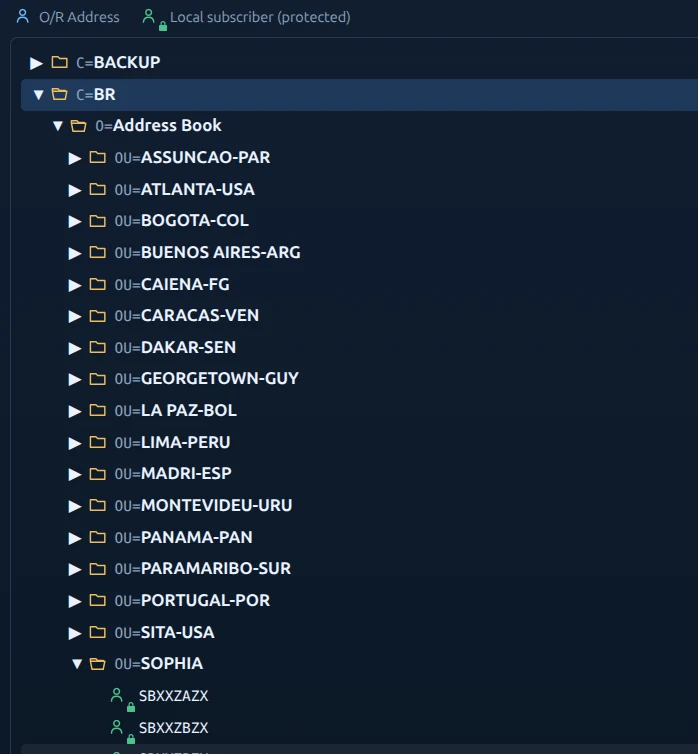Image resolution: width=698 pixels, height=754 pixels.
Task: Click folder icon beside CARACAS-VEN
Action: [98, 315]
